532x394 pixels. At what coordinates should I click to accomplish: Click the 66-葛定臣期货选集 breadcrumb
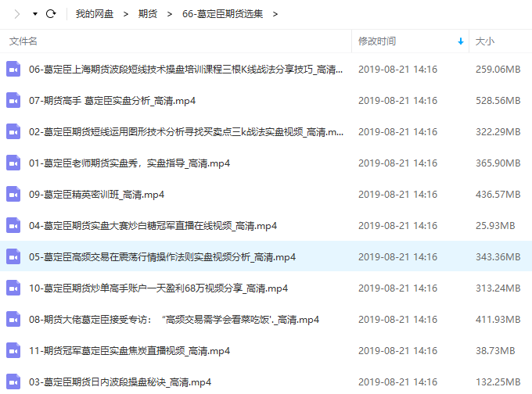[x=222, y=14]
